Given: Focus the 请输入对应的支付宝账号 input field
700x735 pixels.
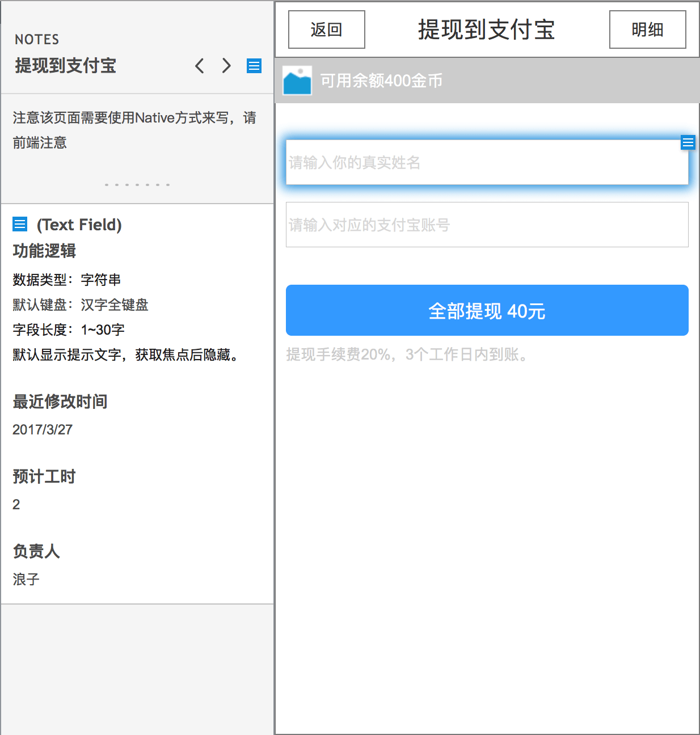Looking at the screenshot, I should (487, 225).
